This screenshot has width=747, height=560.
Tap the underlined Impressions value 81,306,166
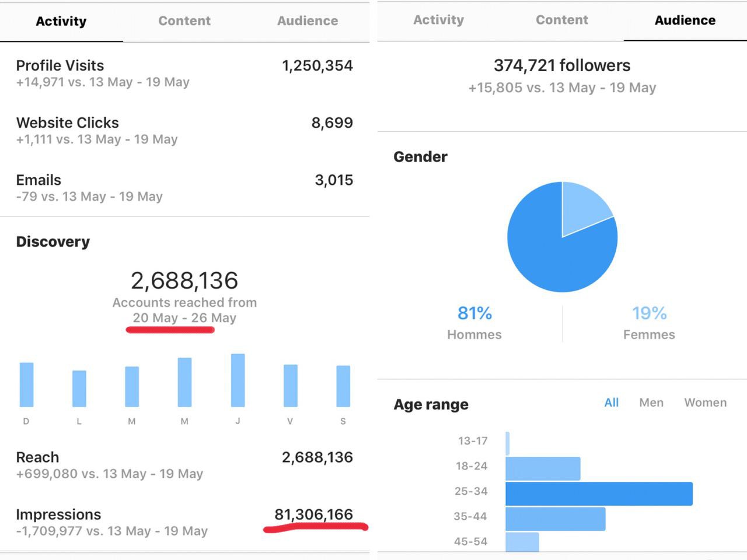point(313,514)
